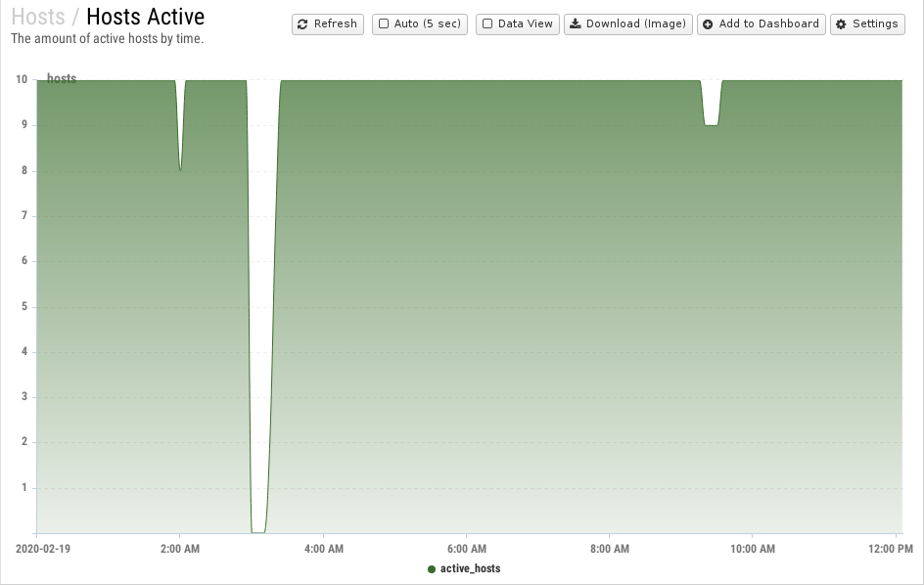
Task: Enable the Data View checkbox
Action: point(487,24)
